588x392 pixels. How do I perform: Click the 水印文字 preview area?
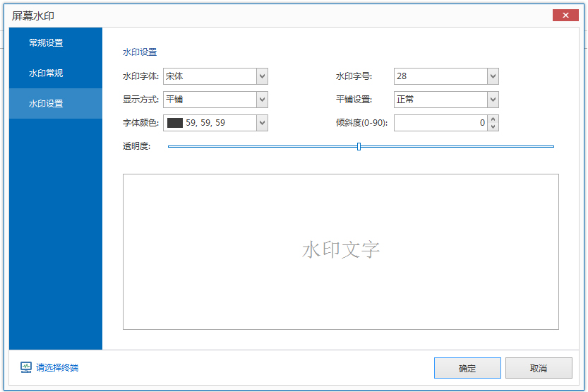pyautogui.click(x=341, y=251)
